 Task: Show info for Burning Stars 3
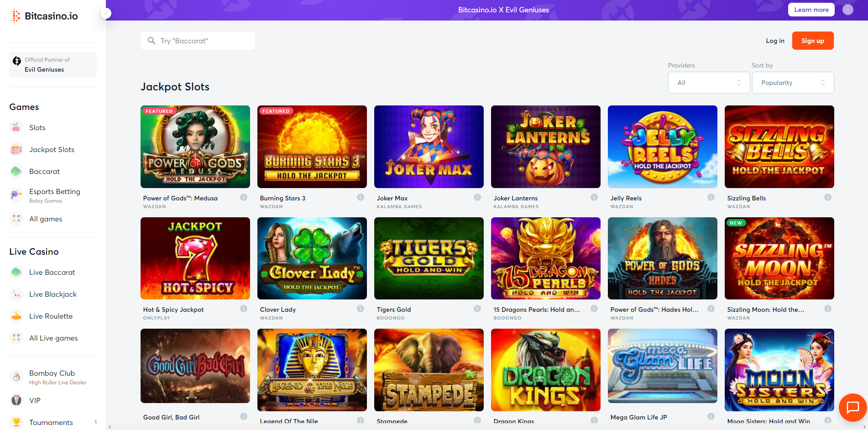361,197
